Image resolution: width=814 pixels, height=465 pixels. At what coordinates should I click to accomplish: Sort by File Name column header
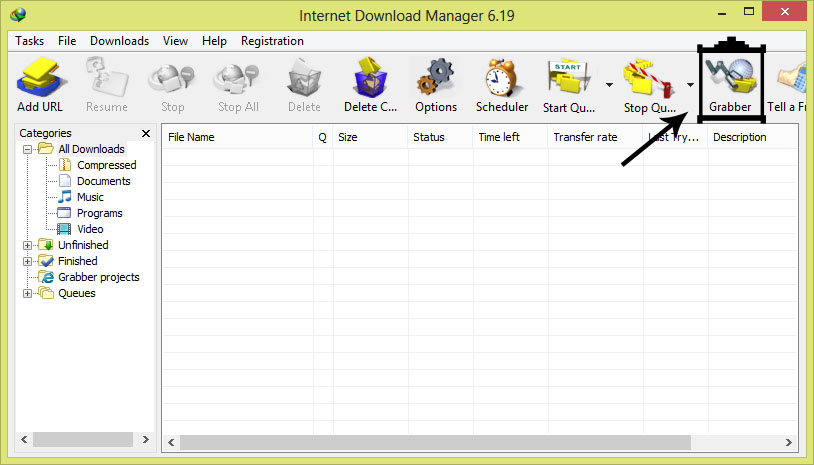(237, 137)
